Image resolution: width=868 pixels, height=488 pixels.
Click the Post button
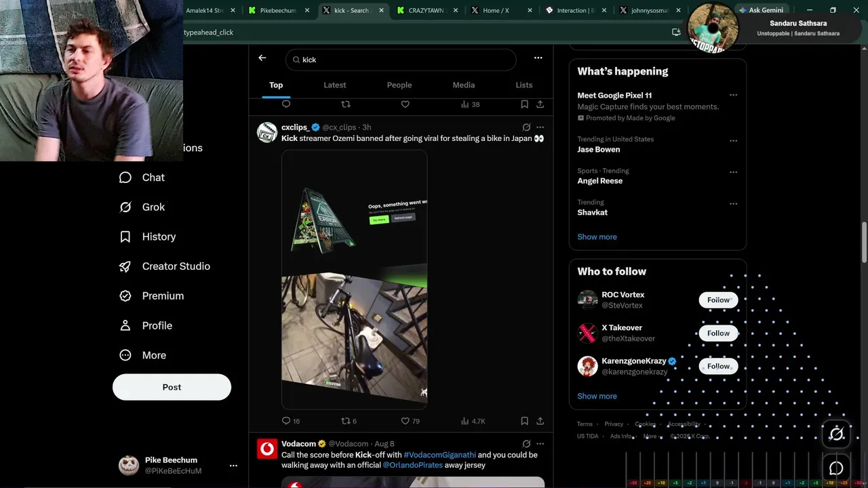coord(172,387)
